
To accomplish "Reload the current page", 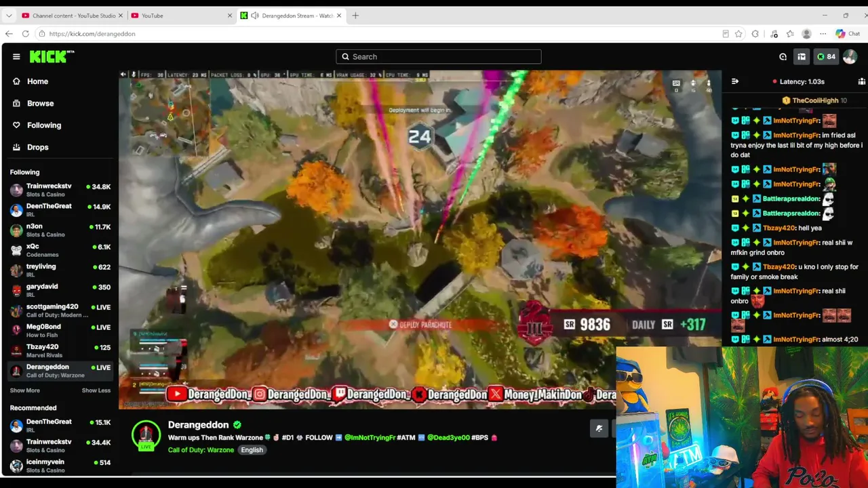I will 25,34.
